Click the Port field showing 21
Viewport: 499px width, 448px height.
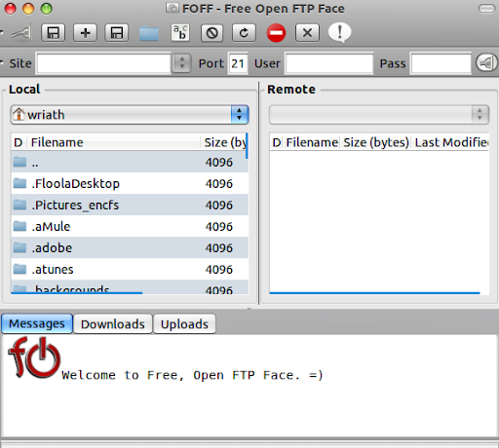pos(238,63)
